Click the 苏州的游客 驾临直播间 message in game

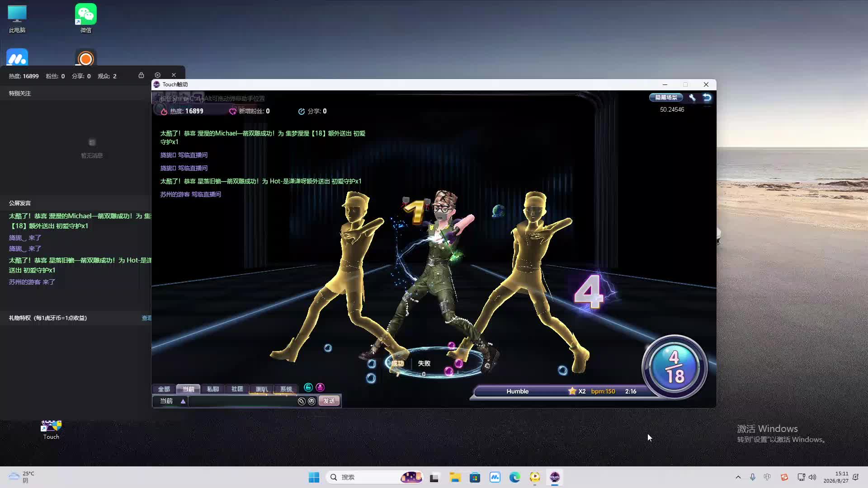pyautogui.click(x=190, y=194)
